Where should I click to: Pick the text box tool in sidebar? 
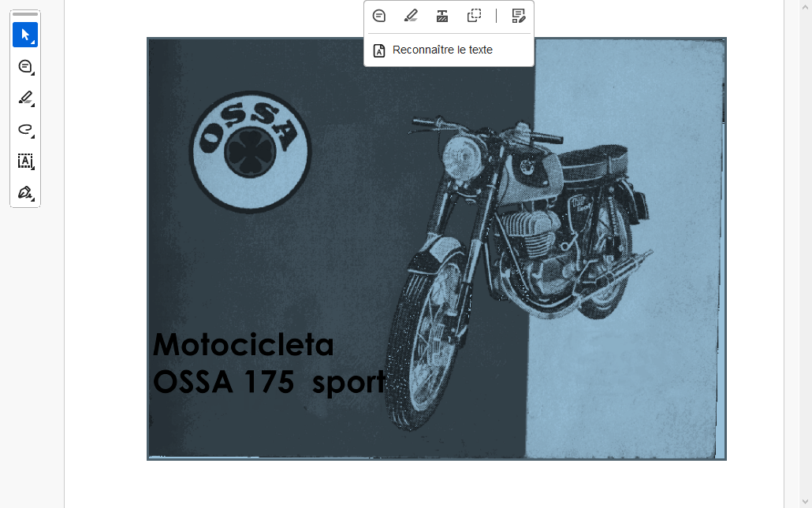coord(25,161)
